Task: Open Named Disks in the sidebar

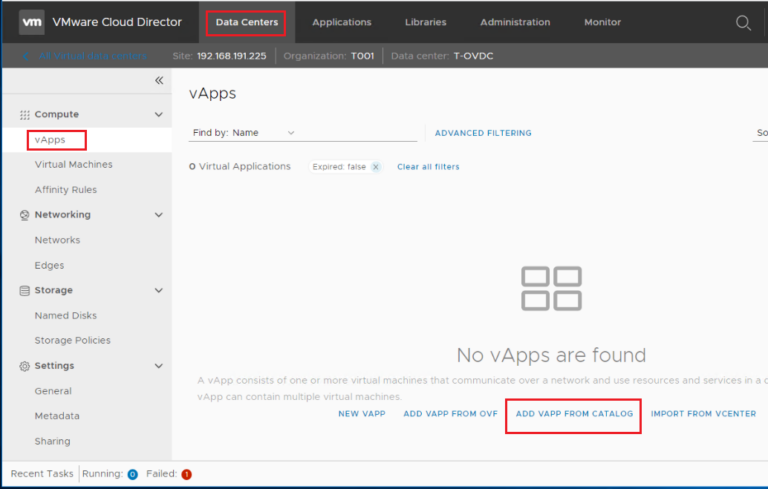Action: (x=66, y=316)
